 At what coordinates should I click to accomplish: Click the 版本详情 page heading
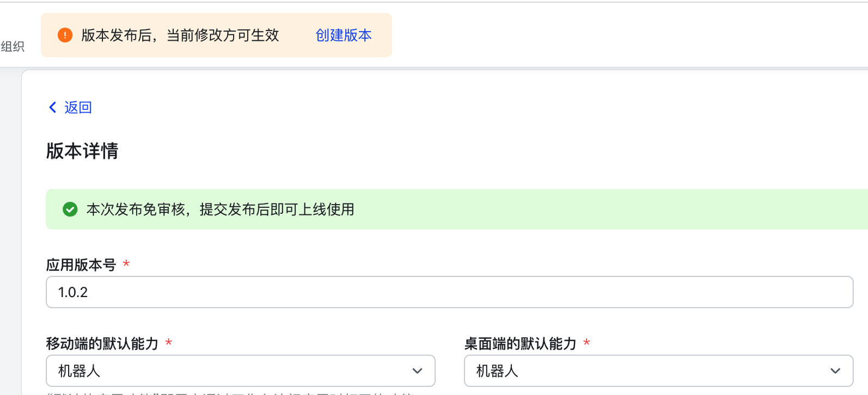(82, 151)
